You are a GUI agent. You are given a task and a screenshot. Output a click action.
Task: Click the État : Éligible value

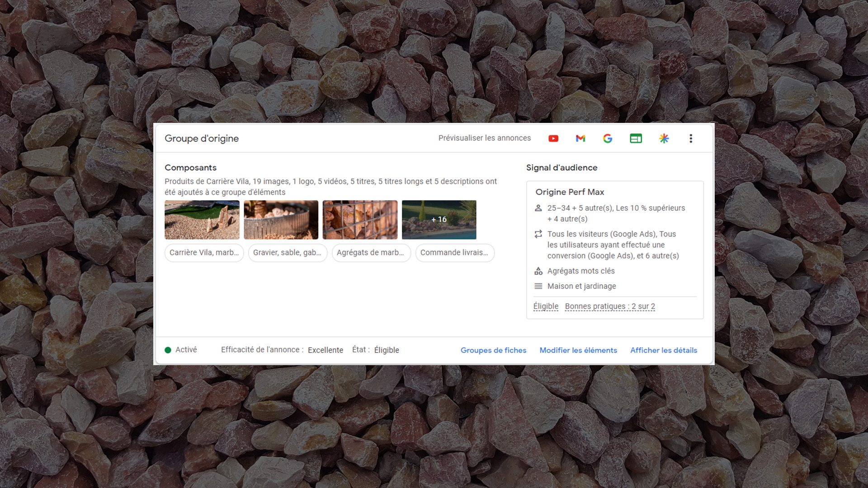[387, 350]
